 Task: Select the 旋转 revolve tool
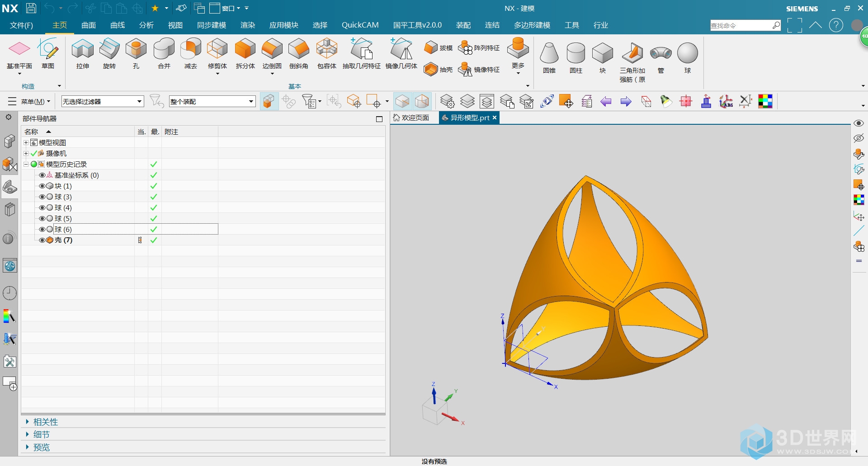[x=109, y=54]
